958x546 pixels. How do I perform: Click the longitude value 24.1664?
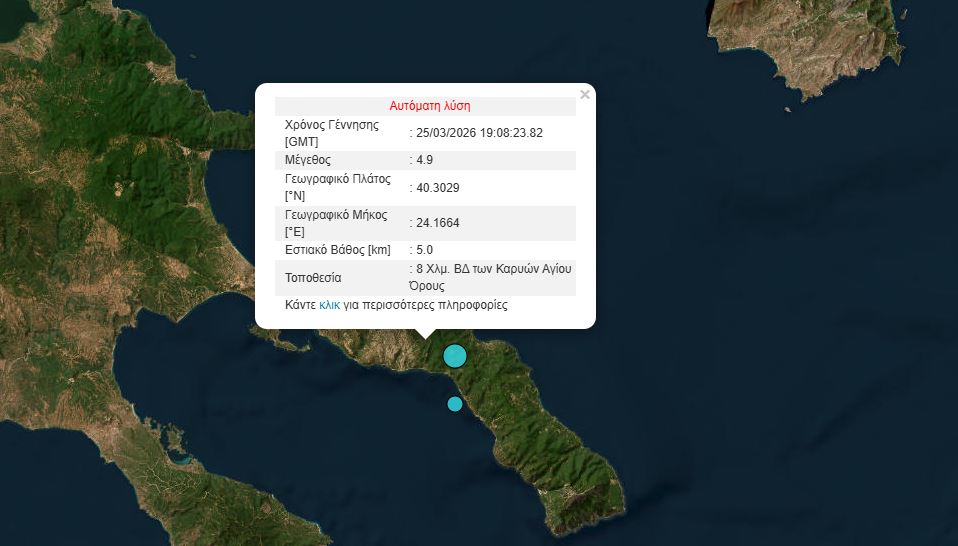point(438,223)
